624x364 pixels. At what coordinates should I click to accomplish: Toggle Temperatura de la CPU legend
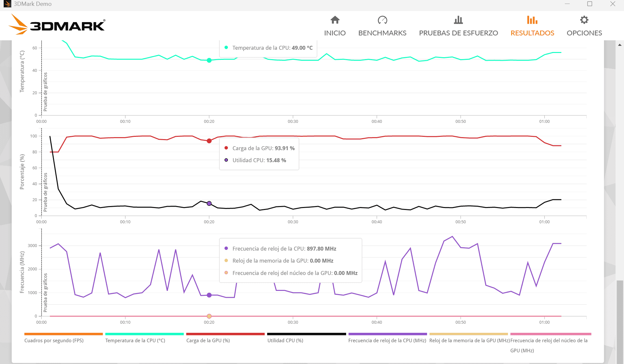point(135,340)
